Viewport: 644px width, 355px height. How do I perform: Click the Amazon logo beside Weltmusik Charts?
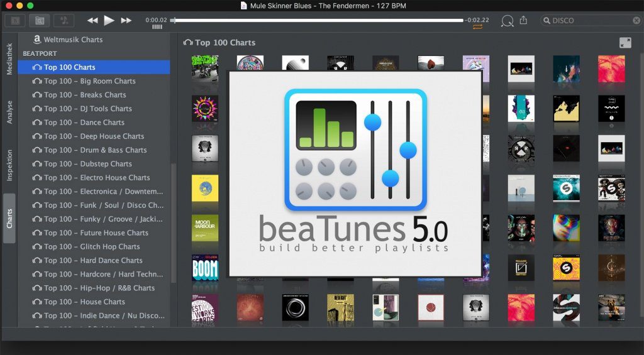tap(37, 40)
